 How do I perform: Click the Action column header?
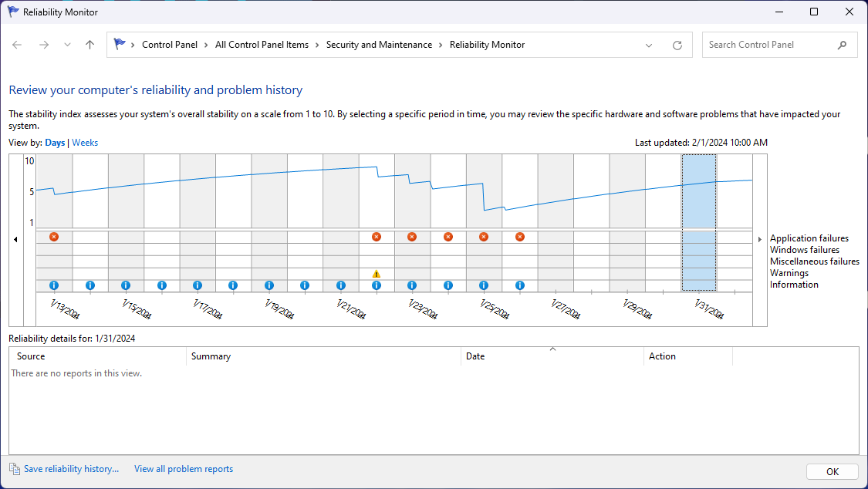pos(688,356)
